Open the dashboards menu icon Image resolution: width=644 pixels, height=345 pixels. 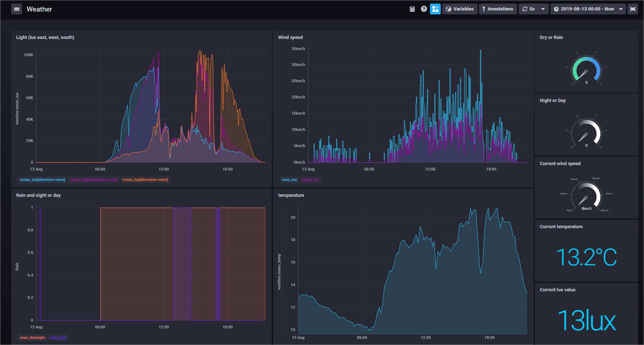[17, 9]
